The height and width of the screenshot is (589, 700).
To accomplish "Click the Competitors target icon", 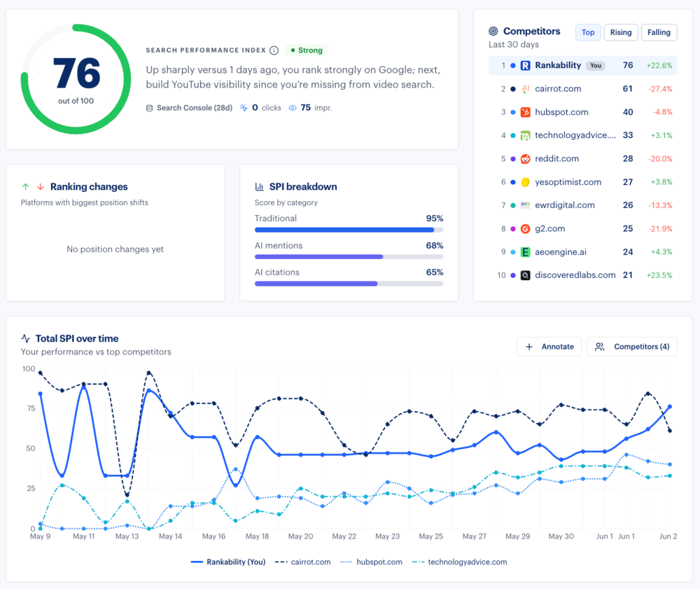I will point(493,32).
